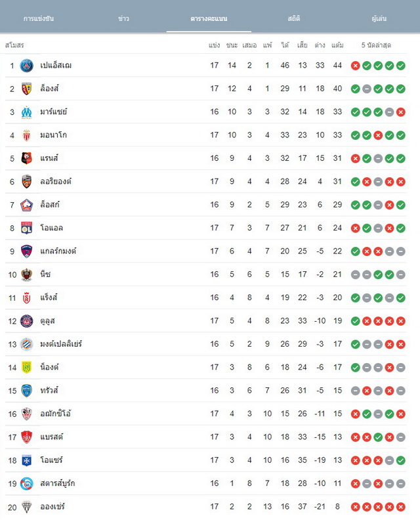Open the มงต์เปลลิเย่ร์ team link
Image resolution: width=420 pixels, height=520 pixels.
pos(61,344)
